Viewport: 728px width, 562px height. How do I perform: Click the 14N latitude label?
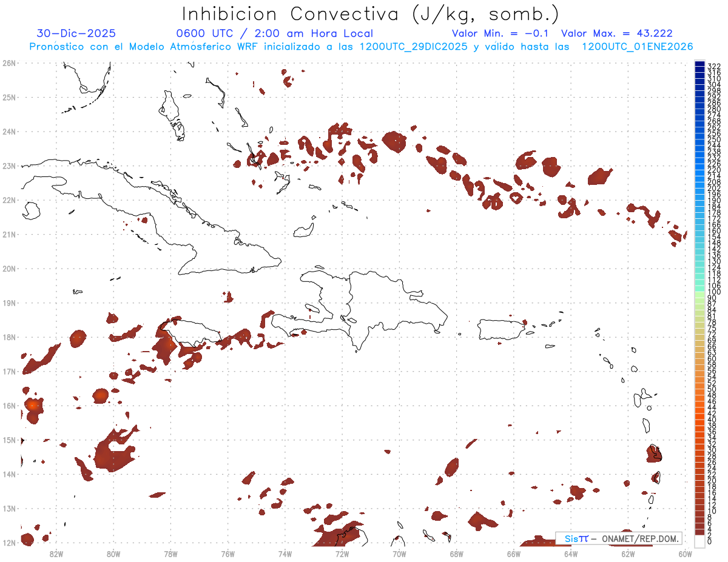pos(9,474)
